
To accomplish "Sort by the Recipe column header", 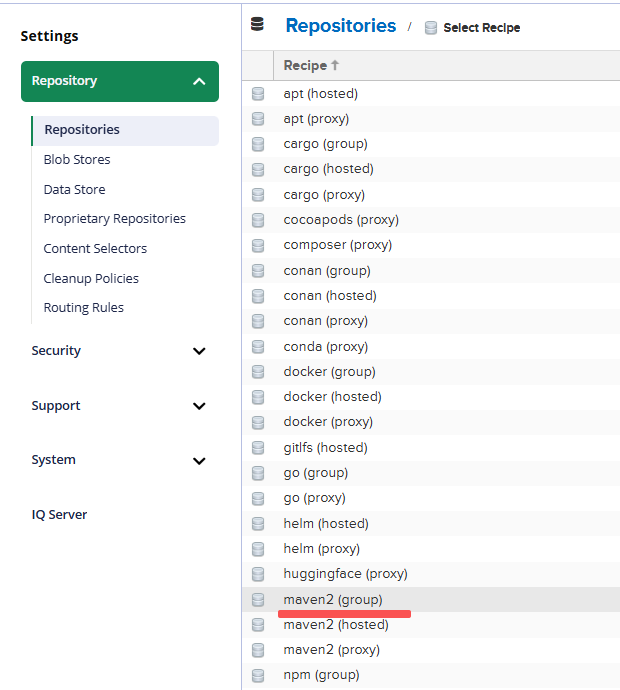I will tap(447, 66).
